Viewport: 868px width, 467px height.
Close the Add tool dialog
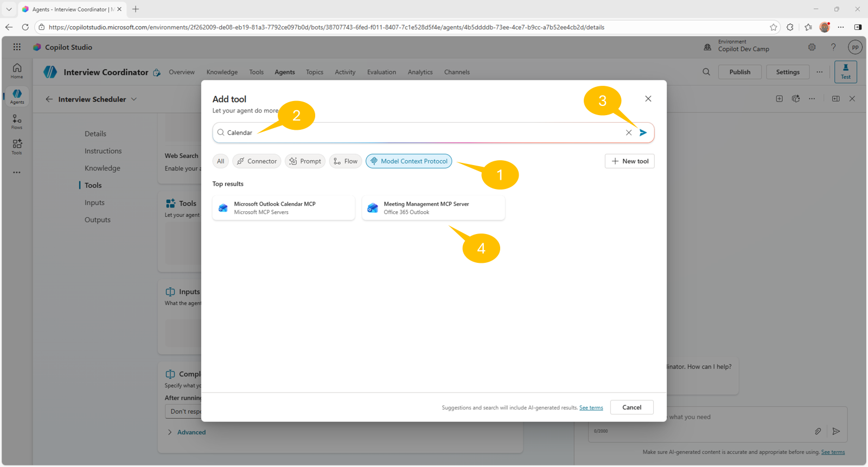648,99
